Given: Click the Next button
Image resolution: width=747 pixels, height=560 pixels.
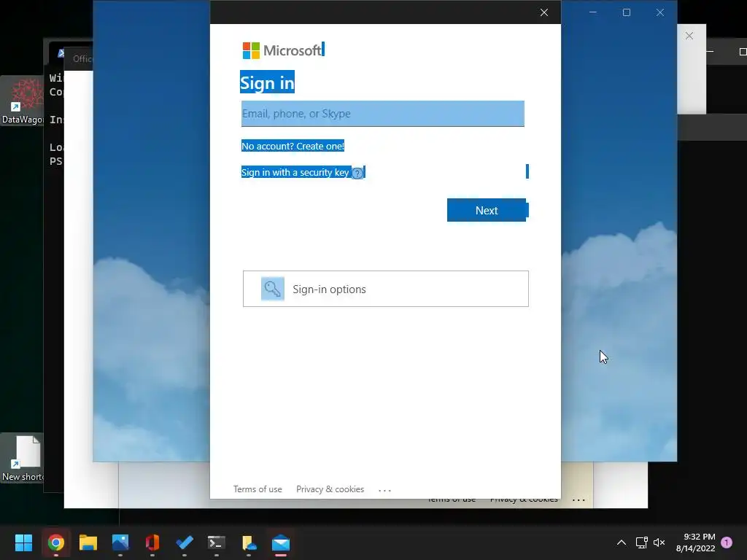Looking at the screenshot, I should [487, 210].
